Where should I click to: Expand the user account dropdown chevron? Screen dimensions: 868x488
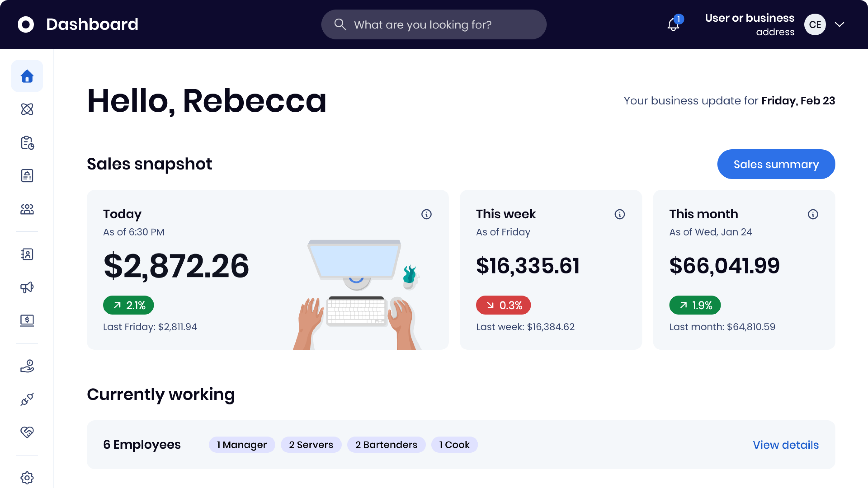point(839,24)
